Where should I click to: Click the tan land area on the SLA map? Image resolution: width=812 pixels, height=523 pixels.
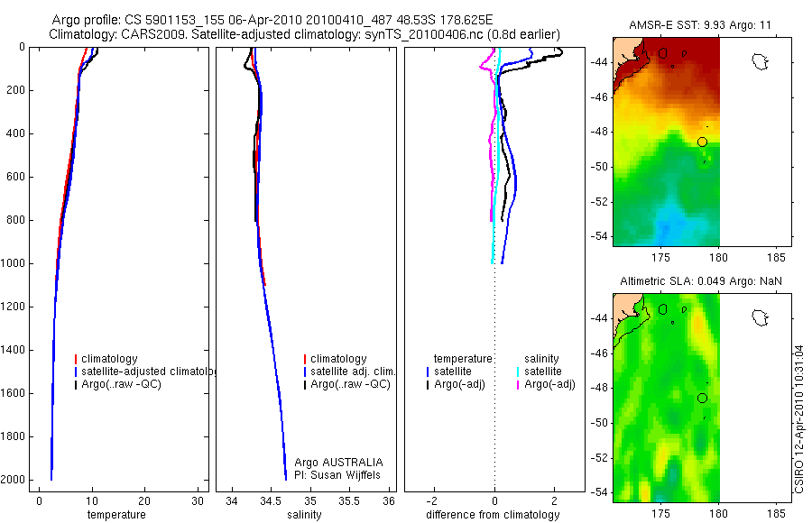point(624,308)
